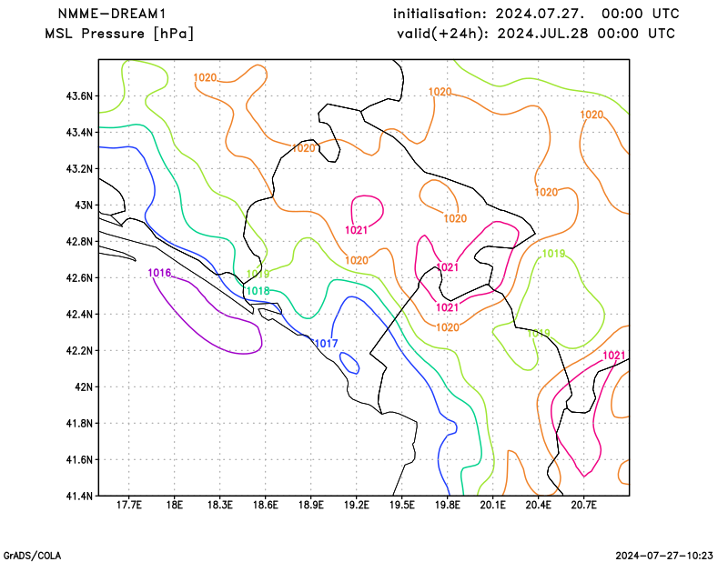Select the 42.2N latitude label

79,350
